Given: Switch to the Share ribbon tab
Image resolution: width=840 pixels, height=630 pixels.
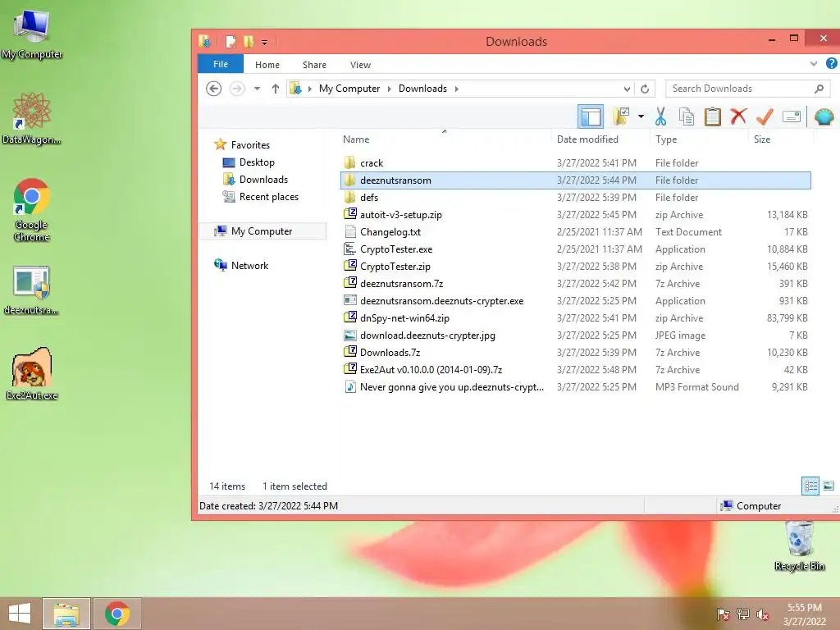Looking at the screenshot, I should (x=314, y=64).
